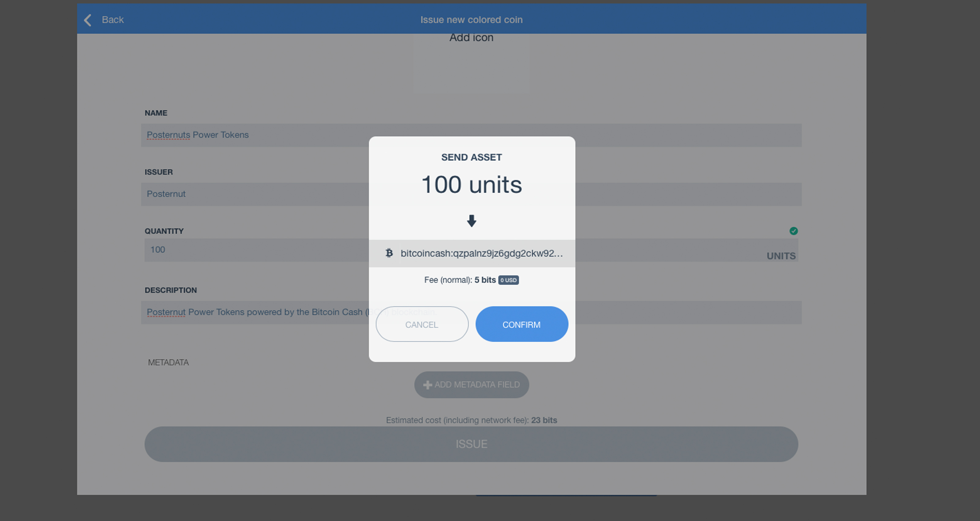980x521 pixels.
Task: Click the Issue new colored coin title
Action: click(x=471, y=20)
